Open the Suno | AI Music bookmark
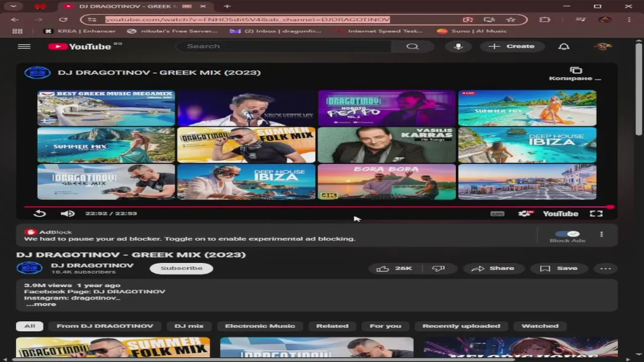This screenshot has width=644, height=362. tap(472, 31)
